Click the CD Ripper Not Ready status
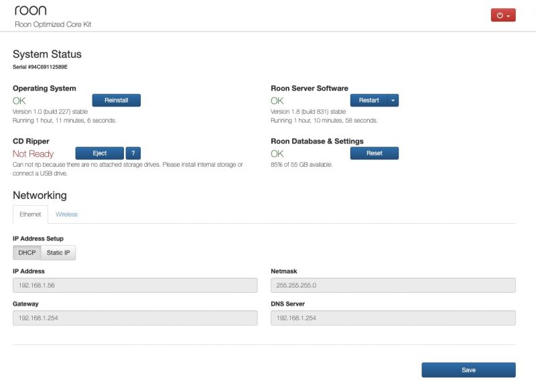Image resolution: width=536 pixels, height=392 pixels. (33, 154)
